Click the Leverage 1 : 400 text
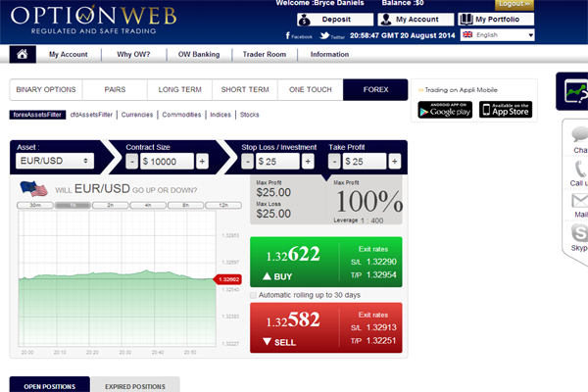The width and height of the screenshot is (588, 392). pos(359,220)
